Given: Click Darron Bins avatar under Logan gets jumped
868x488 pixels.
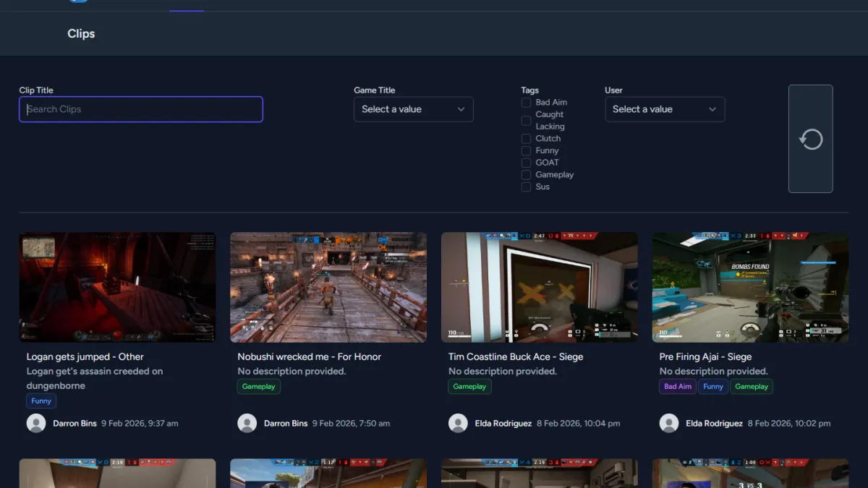Looking at the screenshot, I should pyautogui.click(x=36, y=424).
